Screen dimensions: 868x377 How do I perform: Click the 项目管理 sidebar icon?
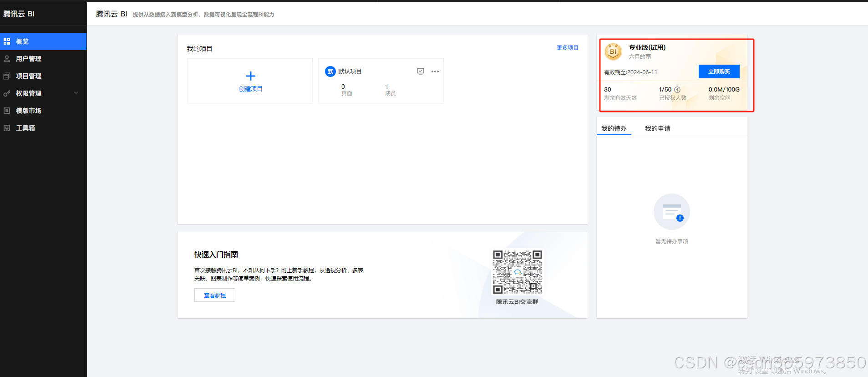tap(7, 76)
